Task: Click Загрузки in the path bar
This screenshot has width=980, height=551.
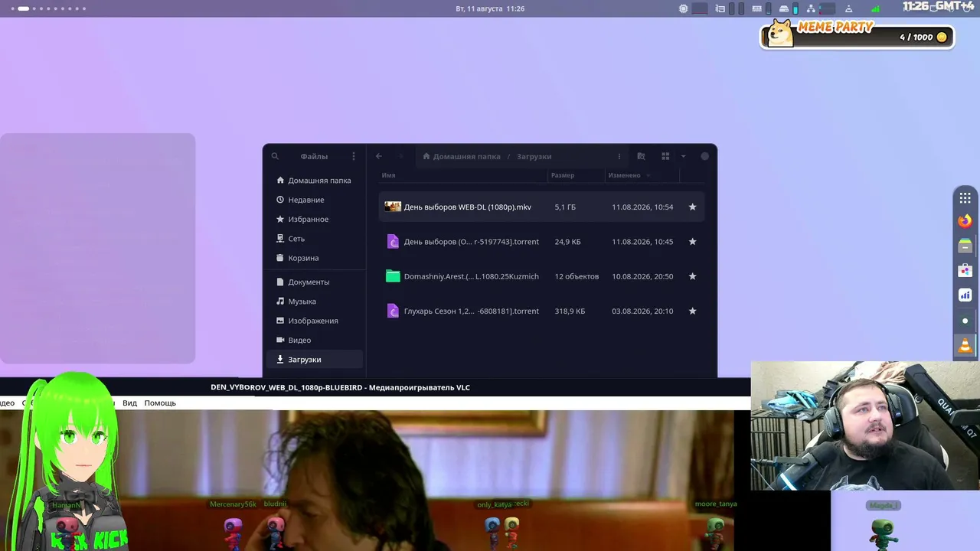Action: pos(534,156)
